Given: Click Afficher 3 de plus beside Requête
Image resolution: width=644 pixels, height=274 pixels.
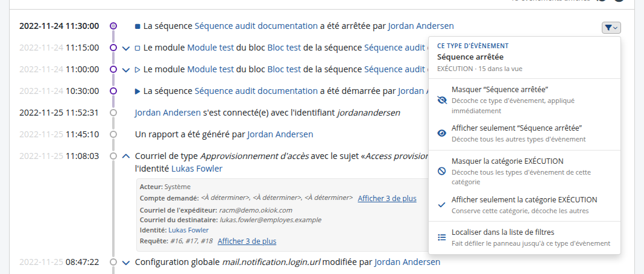Looking at the screenshot, I should click(x=247, y=241).
